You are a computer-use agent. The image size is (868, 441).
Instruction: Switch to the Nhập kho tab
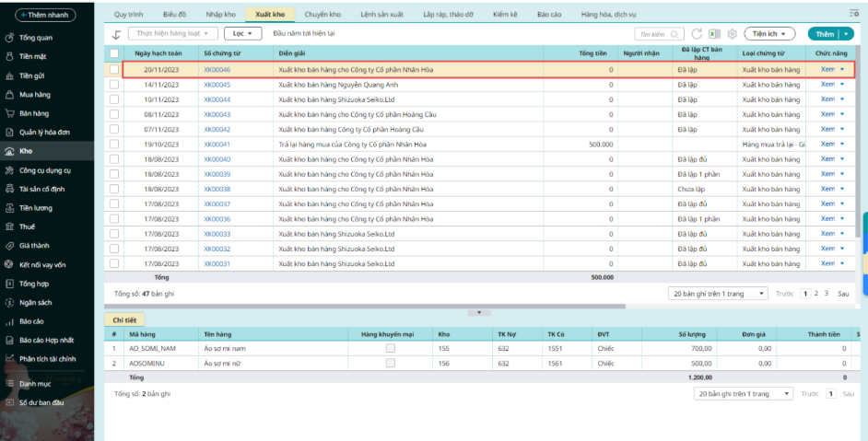tap(220, 15)
